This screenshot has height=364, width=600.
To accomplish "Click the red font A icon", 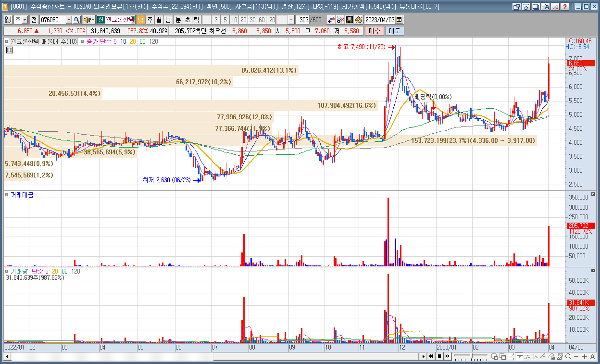I will coord(555,7).
